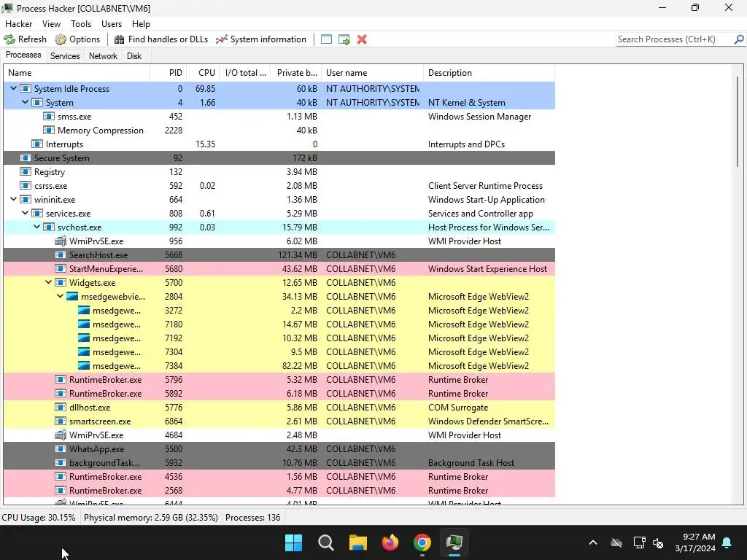Click the dllhost.exe icon
The height and width of the screenshot is (560, 747).
pyautogui.click(x=60, y=407)
